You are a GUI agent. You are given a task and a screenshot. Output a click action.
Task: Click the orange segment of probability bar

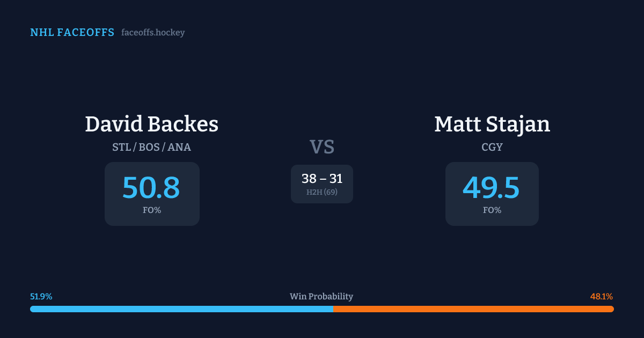tap(473, 309)
